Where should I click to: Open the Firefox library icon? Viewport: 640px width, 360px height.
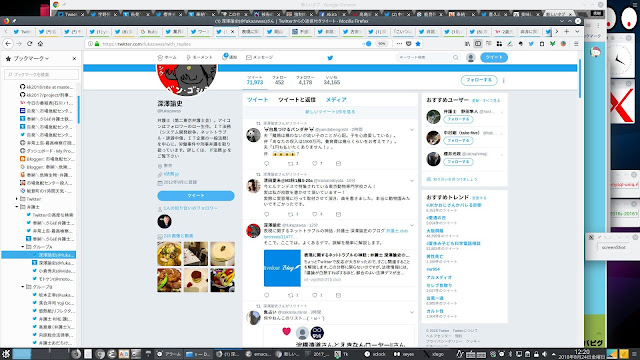467,44
